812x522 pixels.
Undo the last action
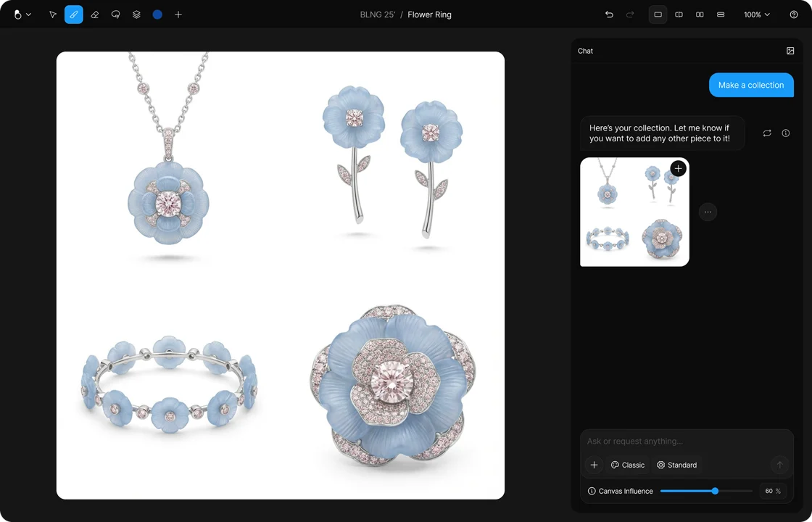click(609, 14)
